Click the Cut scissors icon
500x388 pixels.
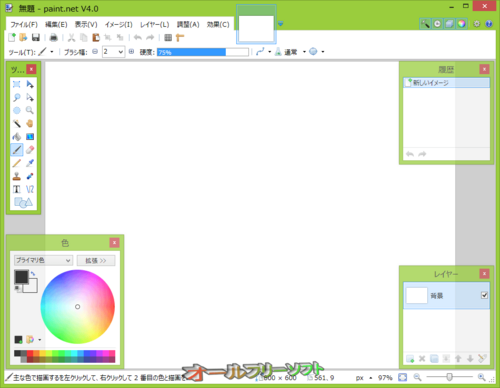click(x=71, y=38)
